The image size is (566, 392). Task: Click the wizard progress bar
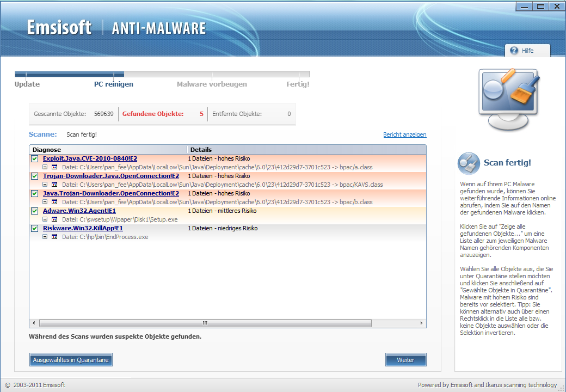click(162, 74)
